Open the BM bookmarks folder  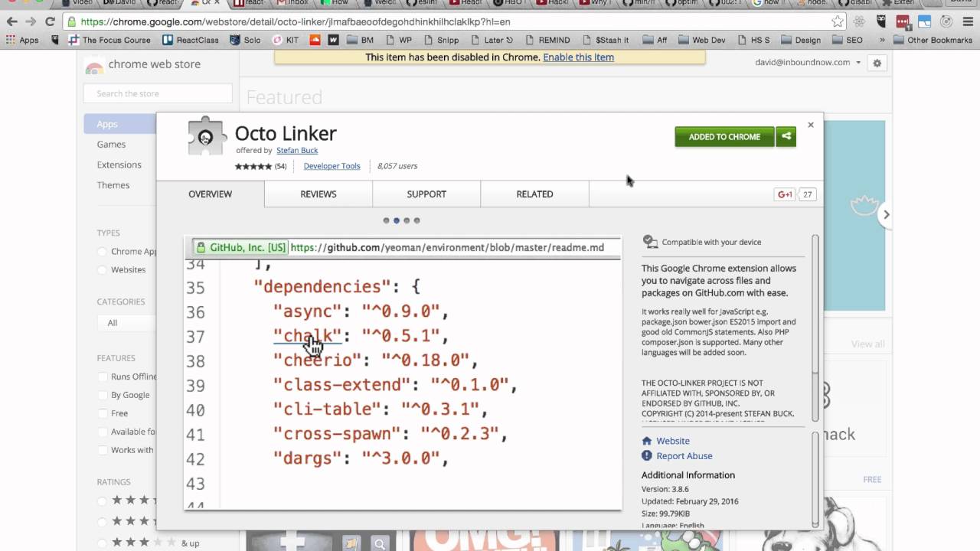coord(360,40)
